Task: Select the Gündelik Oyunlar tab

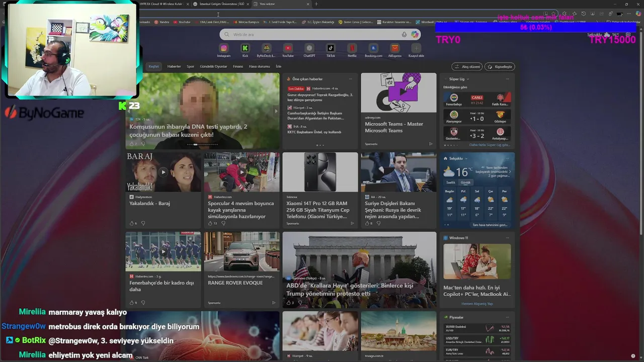Action: 213,66
